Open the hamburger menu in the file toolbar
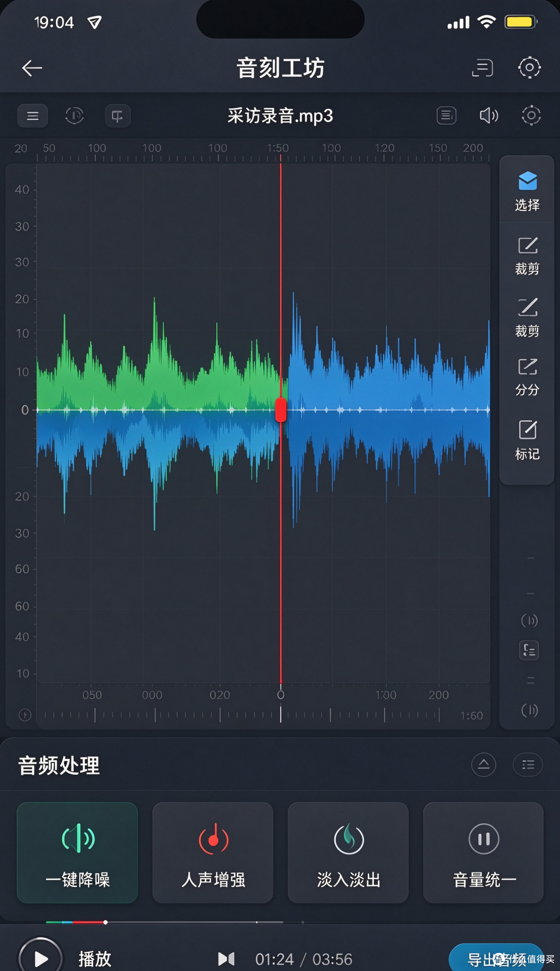The image size is (560, 971). click(33, 116)
